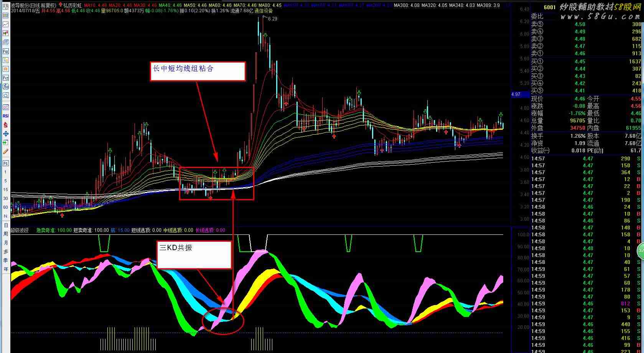Expand the 多 multi-period option
Viewport: 644px width, 353px height.
[x=6, y=252]
